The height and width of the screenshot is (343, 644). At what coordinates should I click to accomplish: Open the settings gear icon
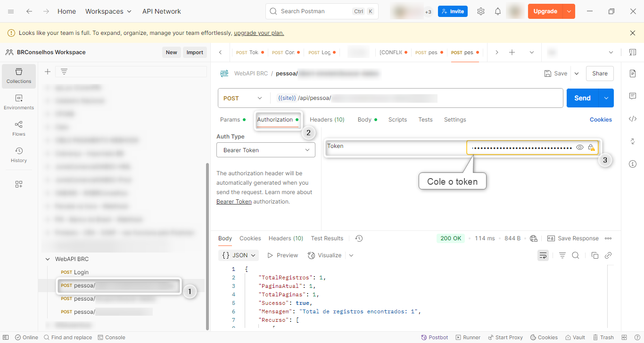coord(481,11)
